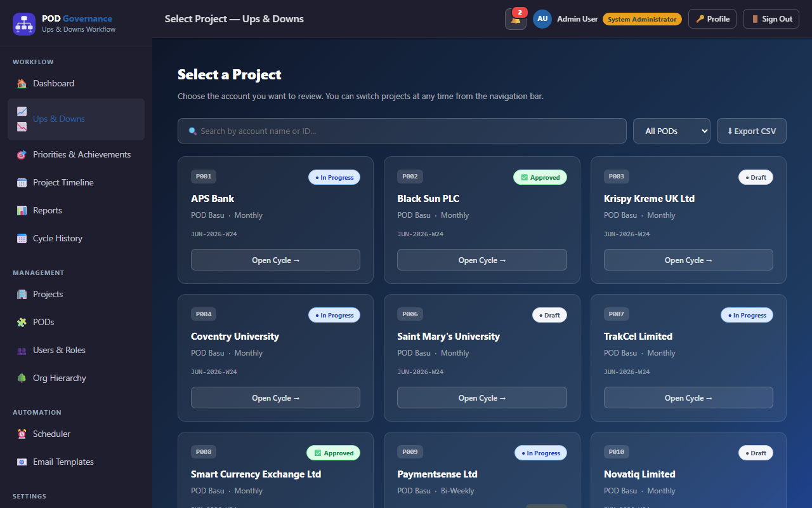The image size is (812, 508).
Task: Click the P006 project ID tag
Action: click(410, 314)
